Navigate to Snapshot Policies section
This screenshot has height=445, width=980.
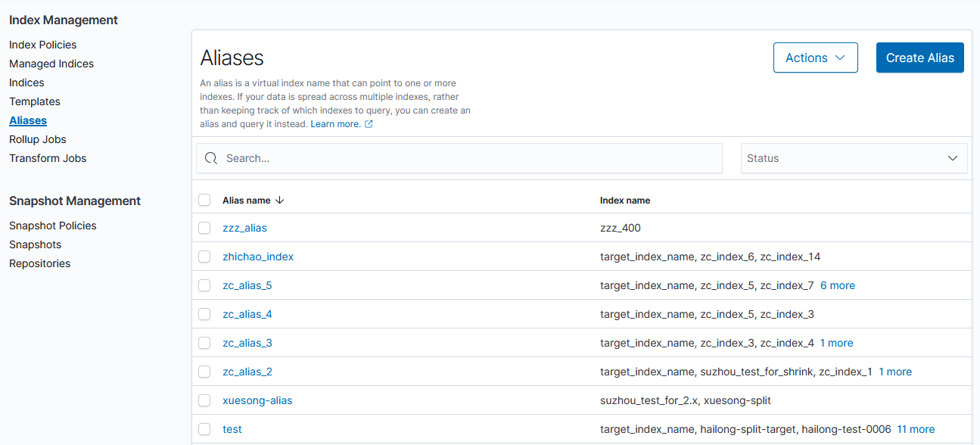pyautogui.click(x=52, y=226)
